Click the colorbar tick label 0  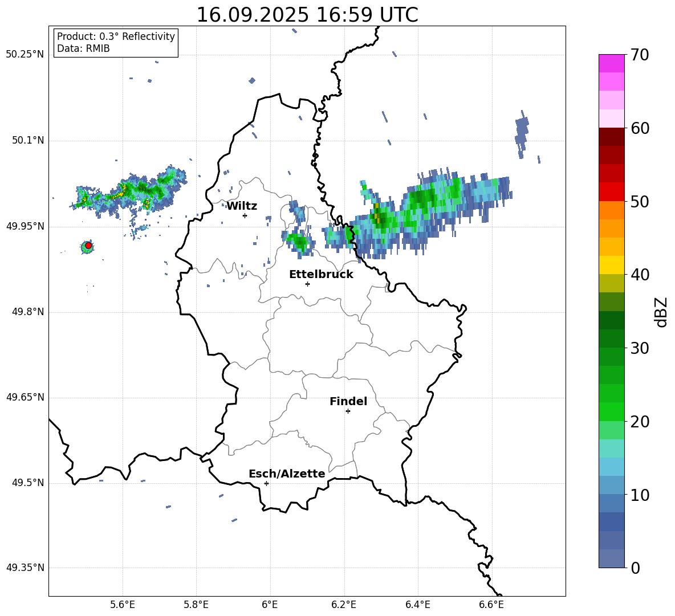coord(635,568)
